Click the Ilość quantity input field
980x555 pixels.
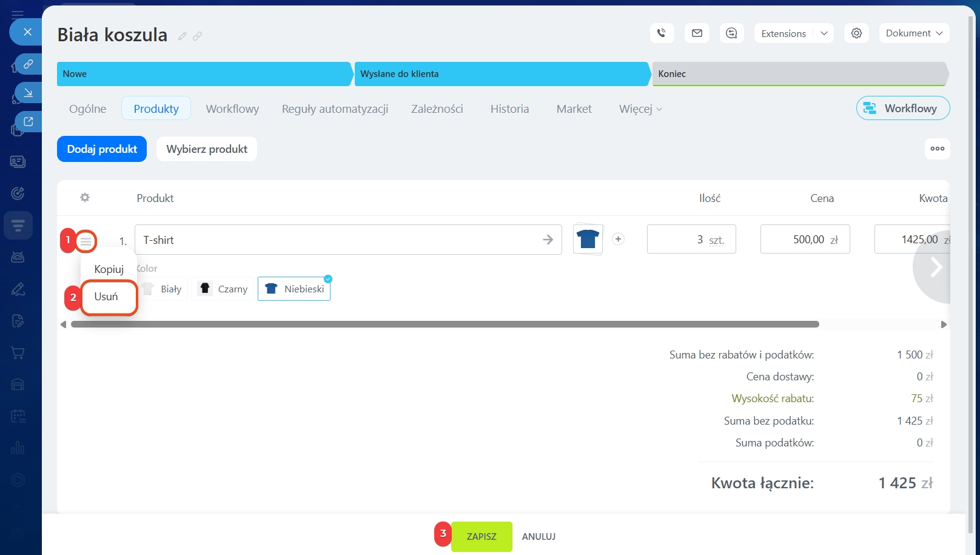[691, 240]
